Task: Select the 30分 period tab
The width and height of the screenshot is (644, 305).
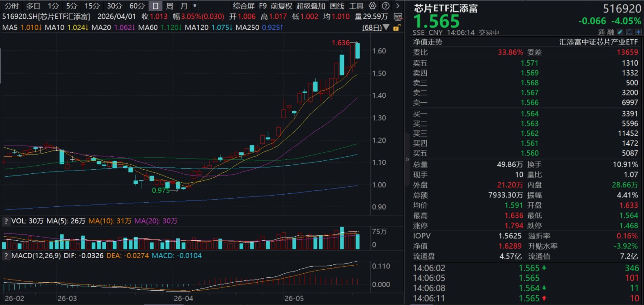Action: (x=114, y=6)
